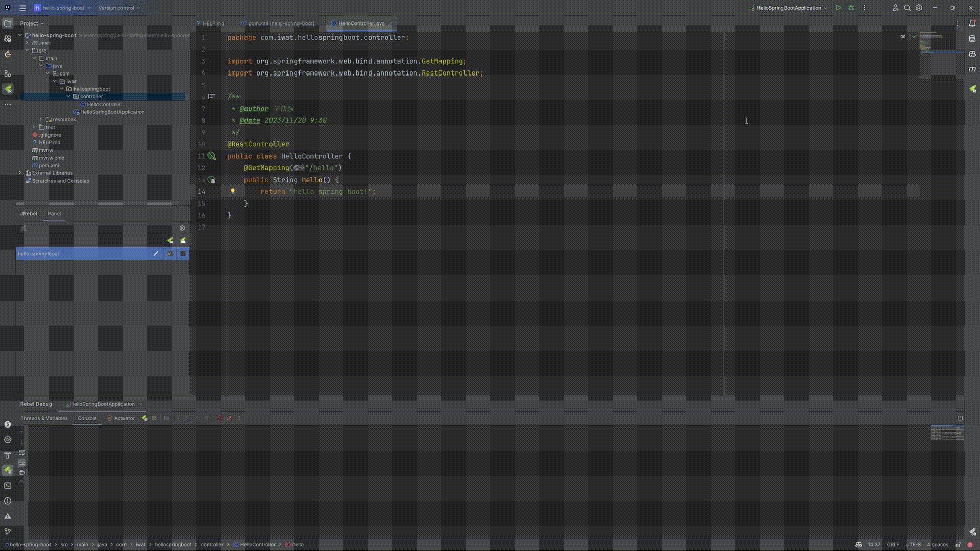The height and width of the screenshot is (551, 980).
Task: Click the Actuator tab in debug panel
Action: pos(124,418)
